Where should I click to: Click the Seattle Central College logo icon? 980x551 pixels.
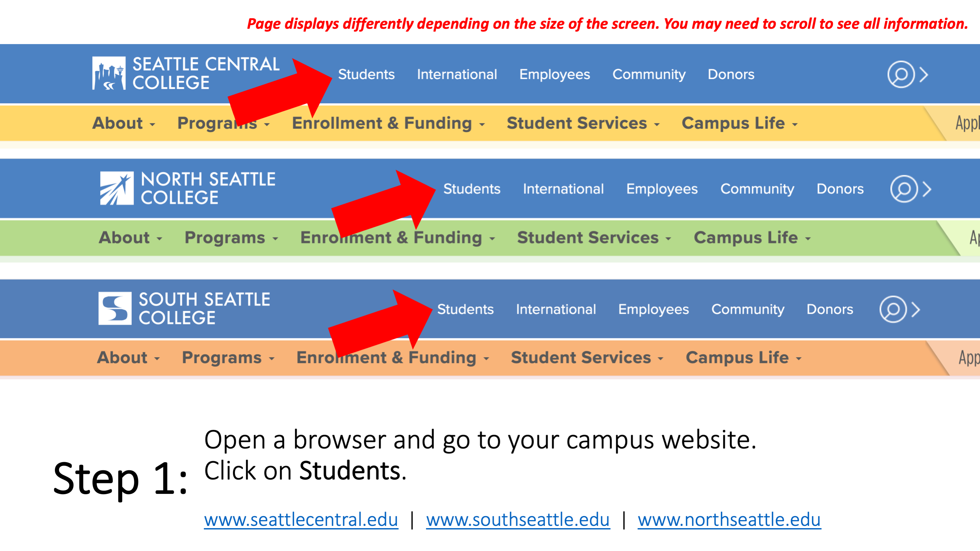point(109,73)
